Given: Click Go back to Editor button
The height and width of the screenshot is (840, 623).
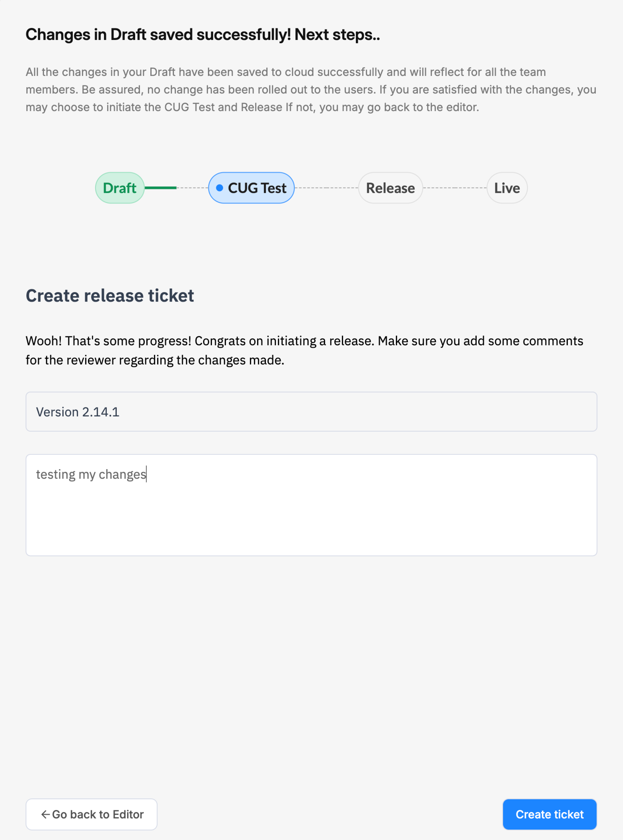Looking at the screenshot, I should coord(91,814).
